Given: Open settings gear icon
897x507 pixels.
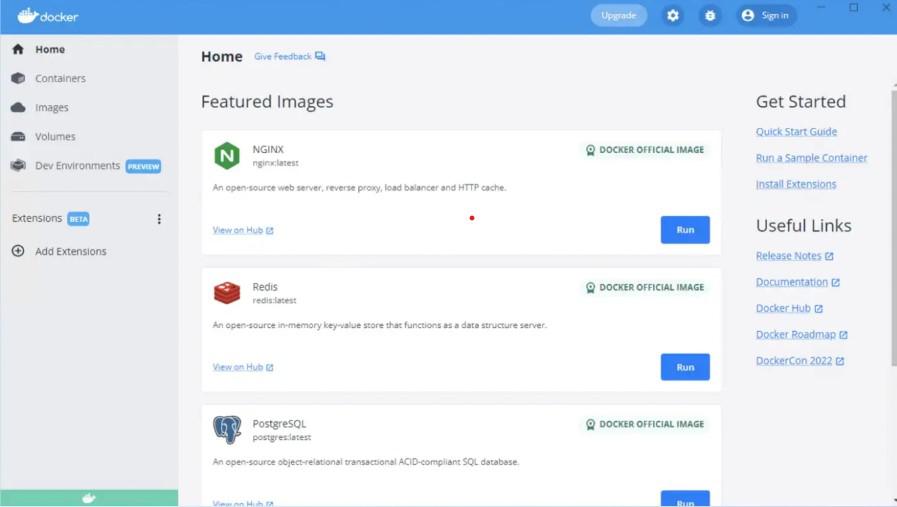Looking at the screenshot, I should pyautogui.click(x=673, y=15).
